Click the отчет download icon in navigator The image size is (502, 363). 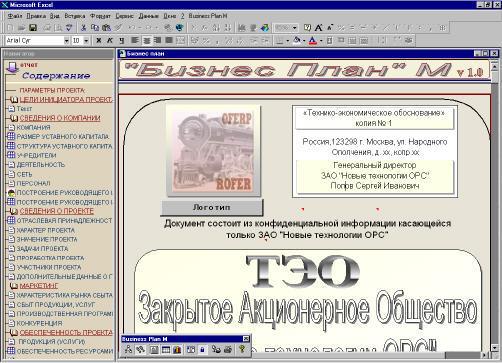(12, 67)
